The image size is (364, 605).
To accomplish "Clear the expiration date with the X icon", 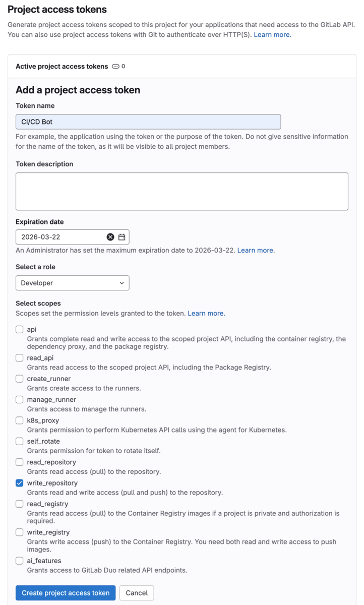I will click(110, 237).
